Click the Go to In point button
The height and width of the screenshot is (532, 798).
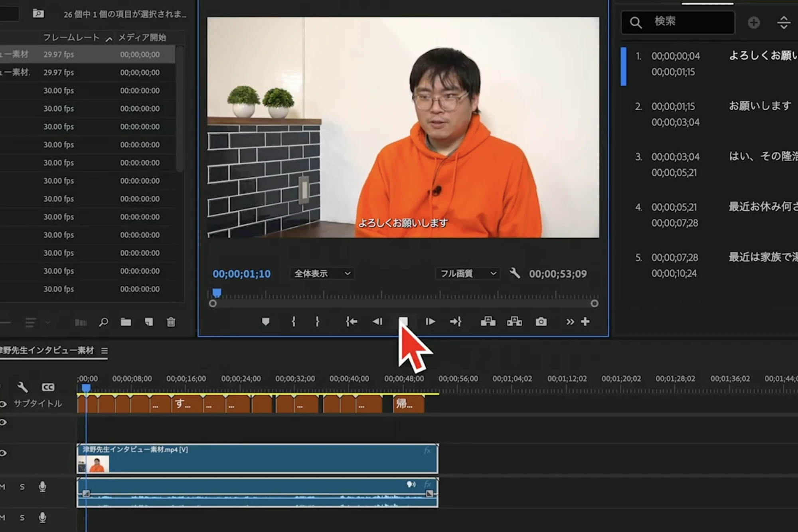coord(351,322)
